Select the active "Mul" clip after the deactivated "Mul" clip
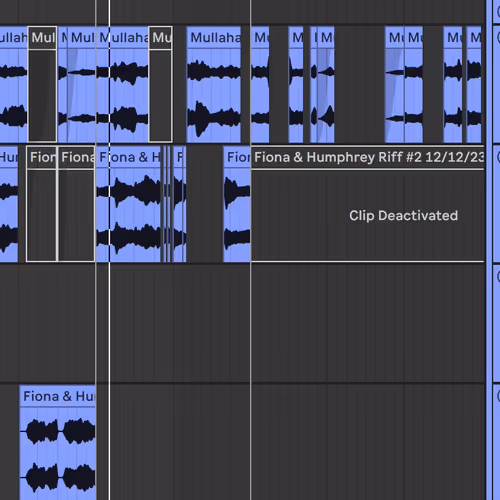This screenshot has width=500, height=500. pyautogui.click(x=82, y=84)
